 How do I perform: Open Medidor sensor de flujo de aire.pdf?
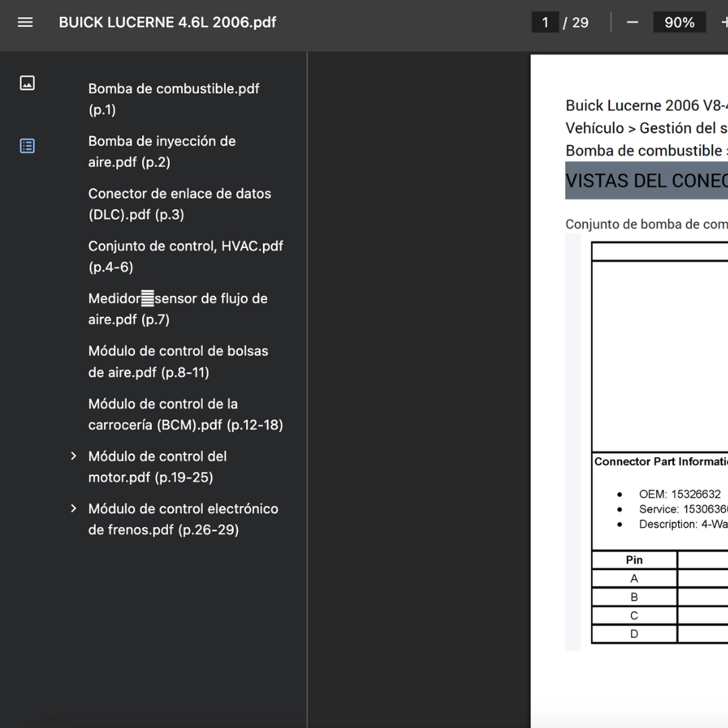pos(178,309)
